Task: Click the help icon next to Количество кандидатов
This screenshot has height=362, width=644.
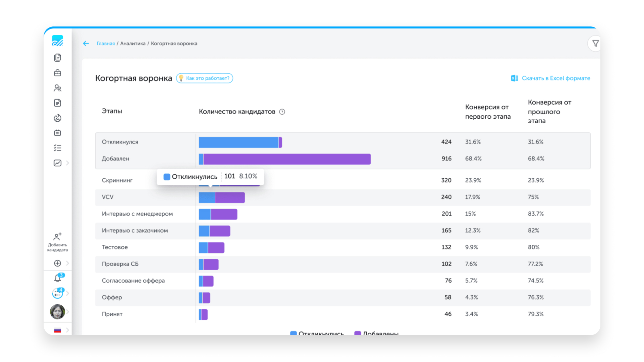Action: point(282,112)
